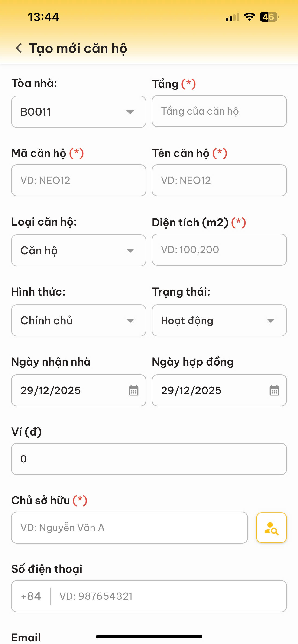Select the Tên căn hộ field
The width and height of the screenshot is (298, 644).
pos(219,180)
